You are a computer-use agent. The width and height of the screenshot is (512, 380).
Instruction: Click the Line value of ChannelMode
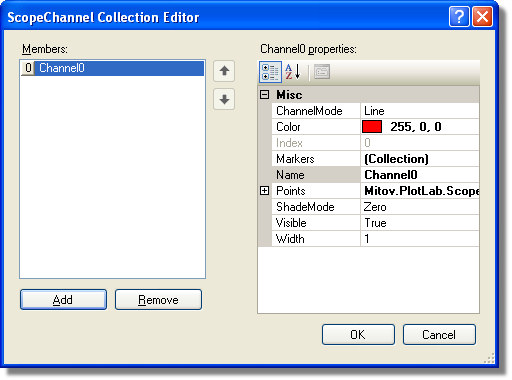coord(374,111)
